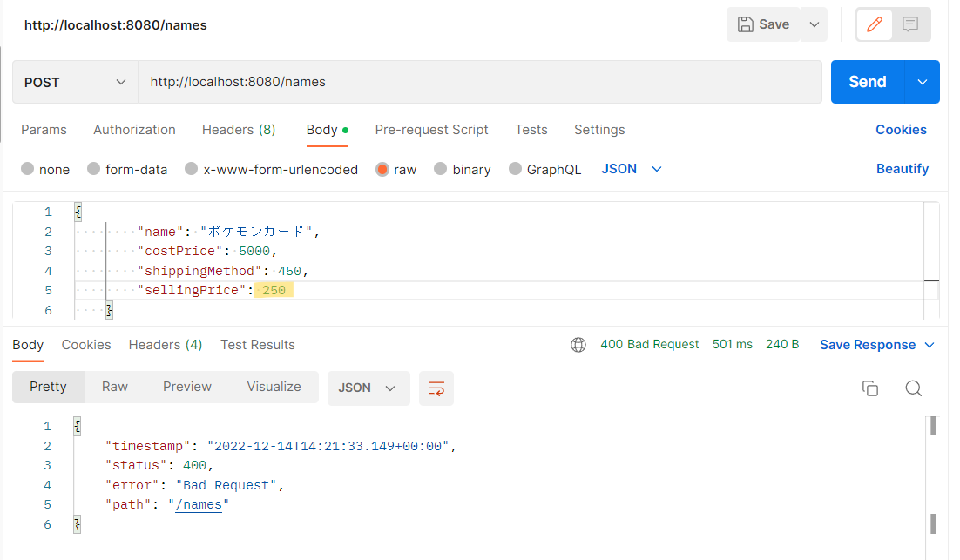
Task: Click the response status value 400
Action: 194,466
